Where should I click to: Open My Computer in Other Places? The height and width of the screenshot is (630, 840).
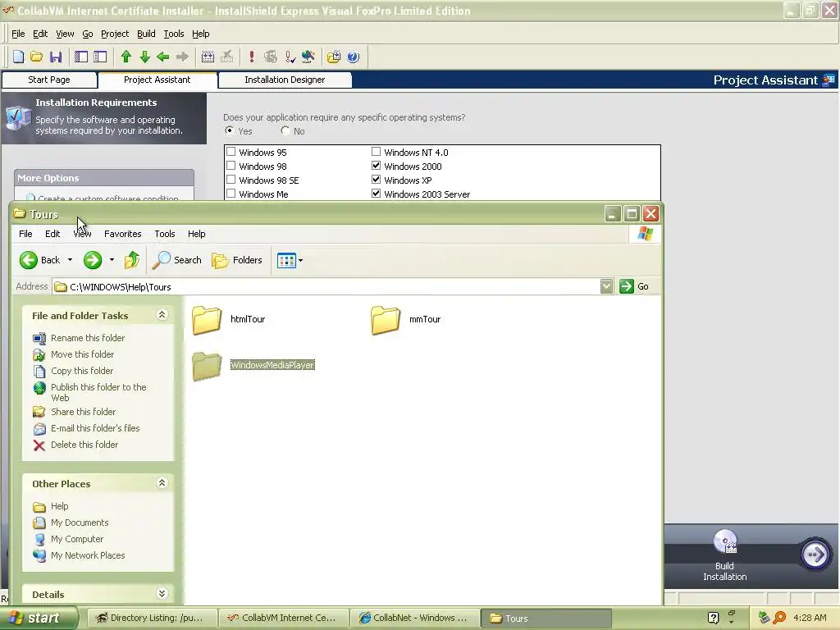(x=76, y=540)
